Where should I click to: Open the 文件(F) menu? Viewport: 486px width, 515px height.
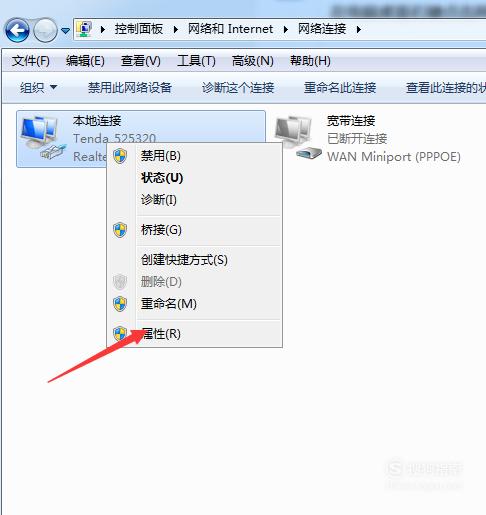31,61
